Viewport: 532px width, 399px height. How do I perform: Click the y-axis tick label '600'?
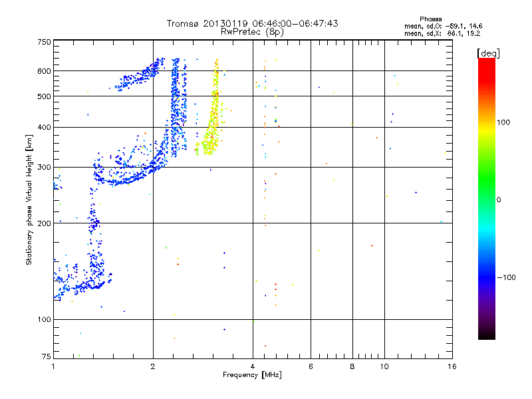[44, 71]
